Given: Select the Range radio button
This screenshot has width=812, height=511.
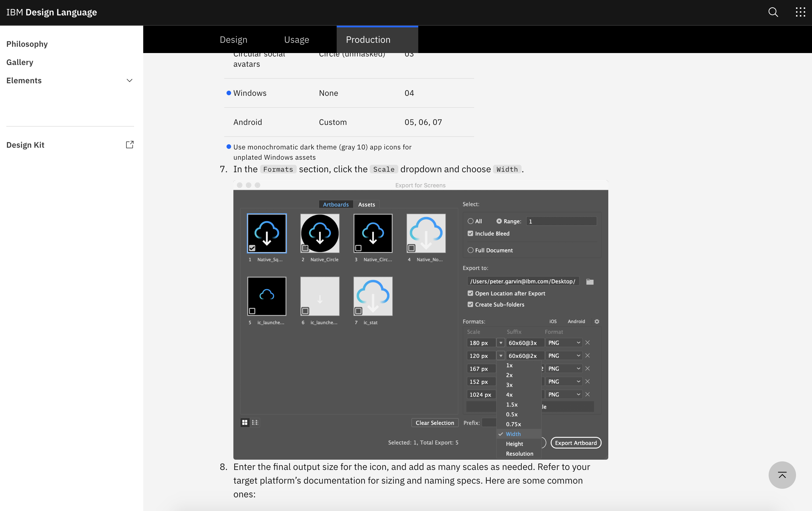Looking at the screenshot, I should point(499,221).
